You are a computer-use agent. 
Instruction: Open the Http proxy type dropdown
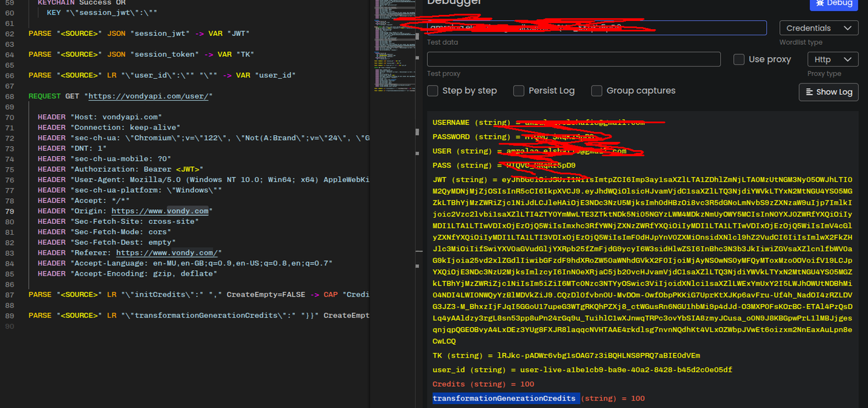(833, 59)
